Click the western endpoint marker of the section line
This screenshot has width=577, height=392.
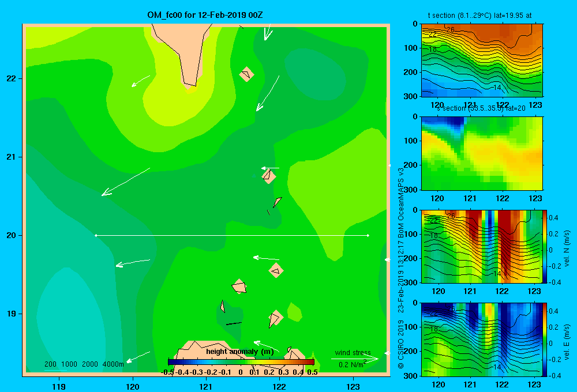click(96, 235)
